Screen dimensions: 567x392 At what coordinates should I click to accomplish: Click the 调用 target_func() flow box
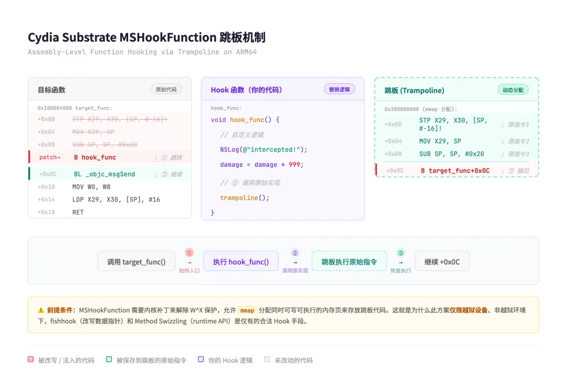[136, 261]
